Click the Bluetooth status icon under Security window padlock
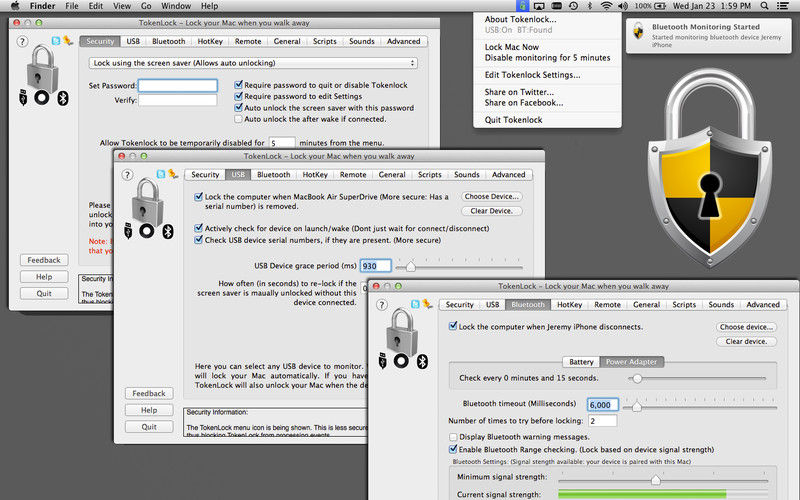800x500 pixels. 63,98
